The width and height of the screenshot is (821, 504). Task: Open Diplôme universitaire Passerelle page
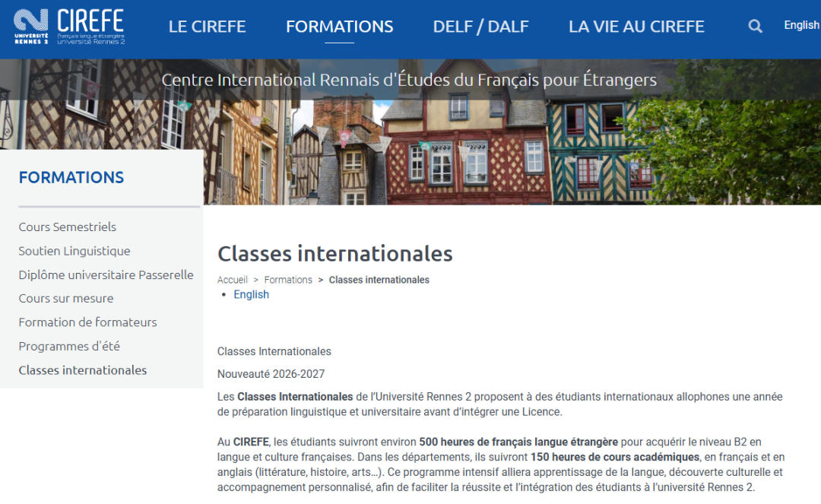coord(106,274)
